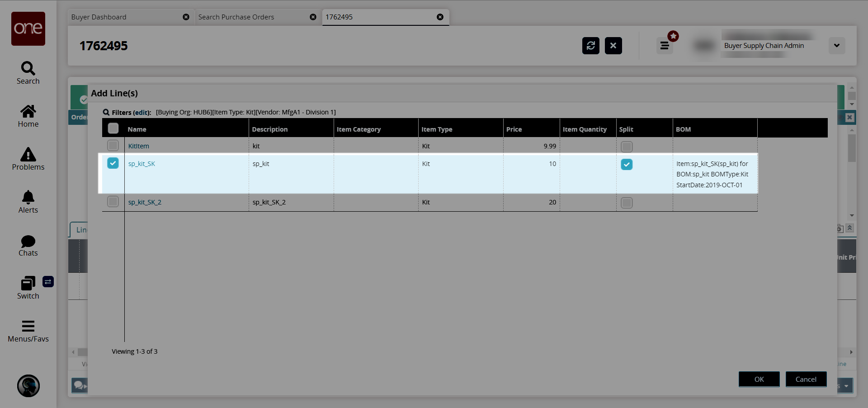
Task: Sort by the Name column header
Action: (x=186, y=129)
